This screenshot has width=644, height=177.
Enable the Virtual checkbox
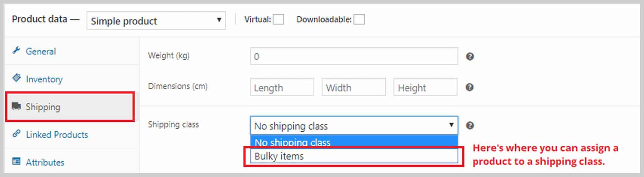tap(278, 19)
